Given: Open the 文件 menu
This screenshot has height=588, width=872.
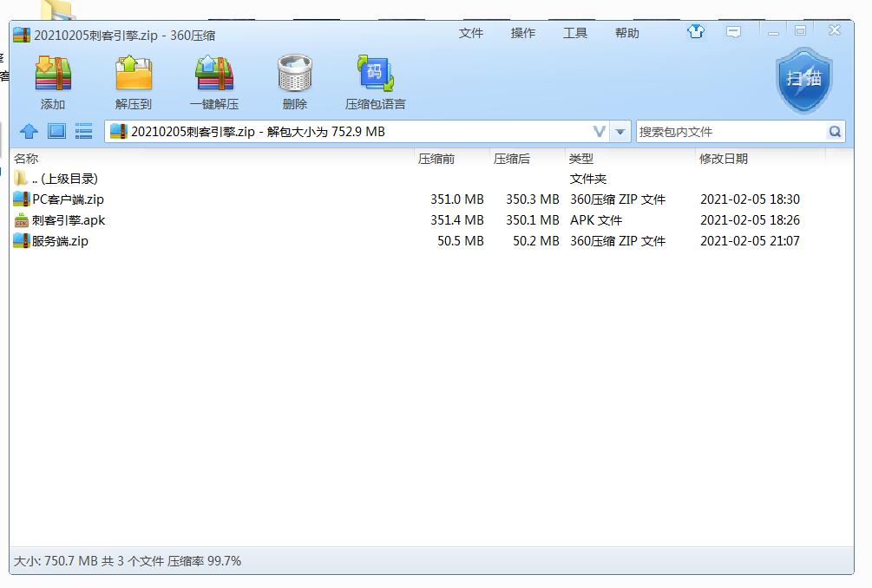Looking at the screenshot, I should 470,33.
